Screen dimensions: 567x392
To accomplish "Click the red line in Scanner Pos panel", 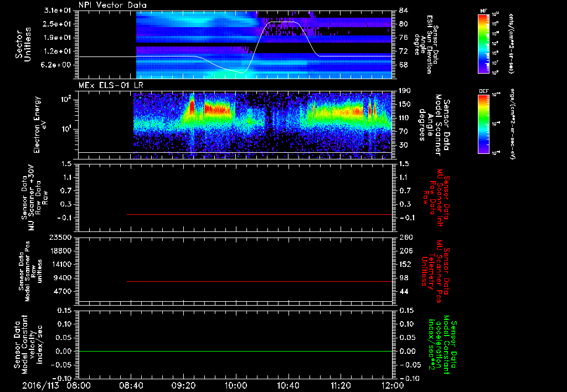I will tap(259, 281).
